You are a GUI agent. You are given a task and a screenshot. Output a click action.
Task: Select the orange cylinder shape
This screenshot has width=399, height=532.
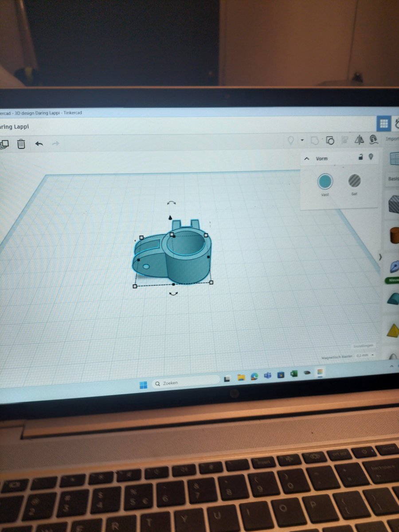pos(394,236)
